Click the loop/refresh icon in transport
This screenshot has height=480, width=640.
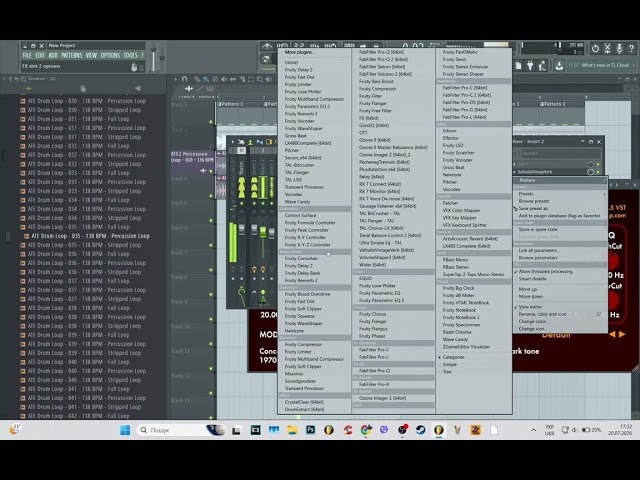pyautogui.click(x=266, y=59)
